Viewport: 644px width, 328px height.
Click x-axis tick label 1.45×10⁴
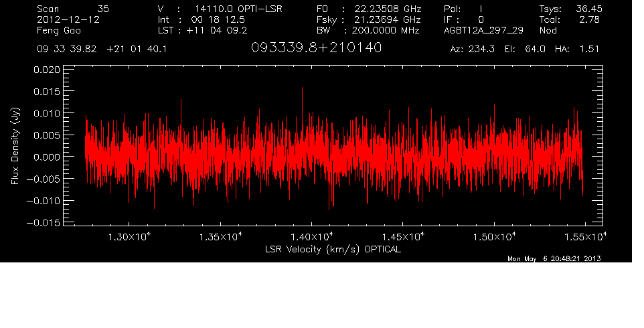click(403, 236)
